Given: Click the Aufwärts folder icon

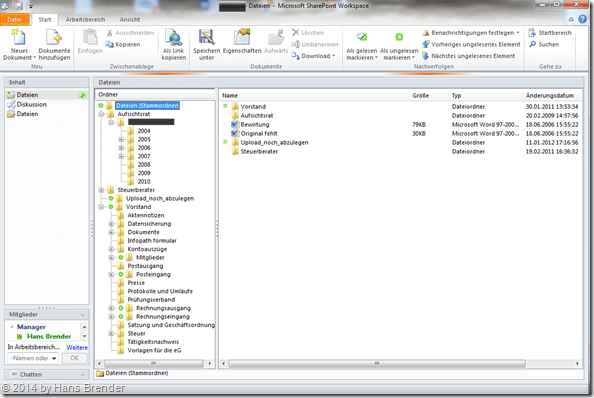Looking at the screenshot, I should click(276, 37).
